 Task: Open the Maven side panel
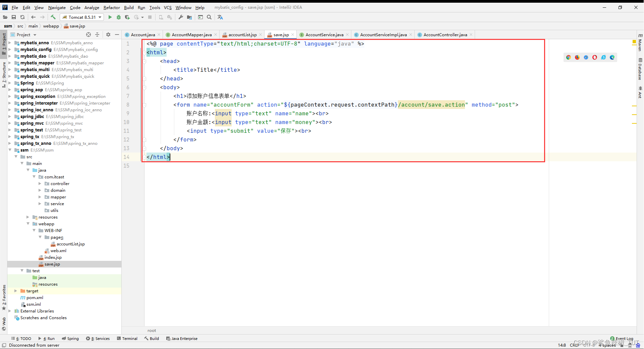[640, 42]
